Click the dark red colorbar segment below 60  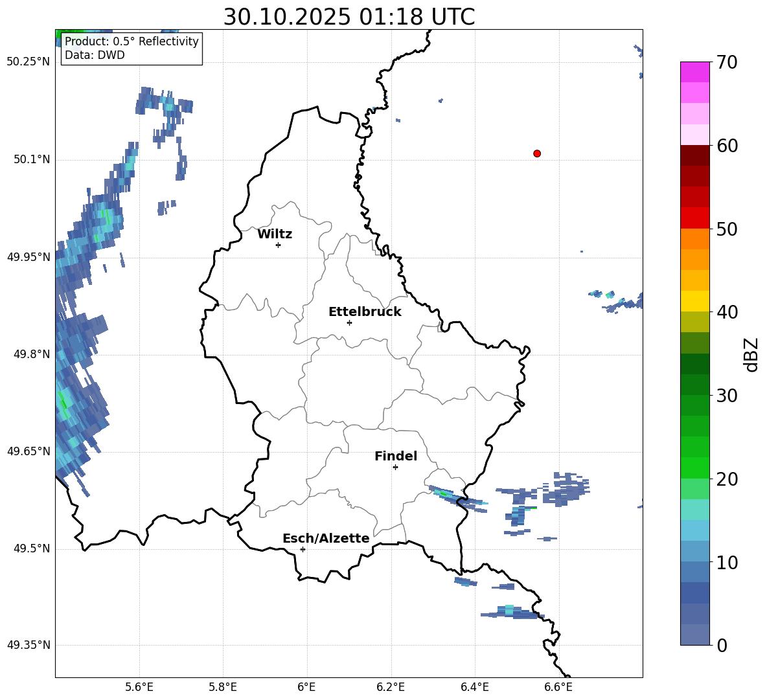point(694,155)
